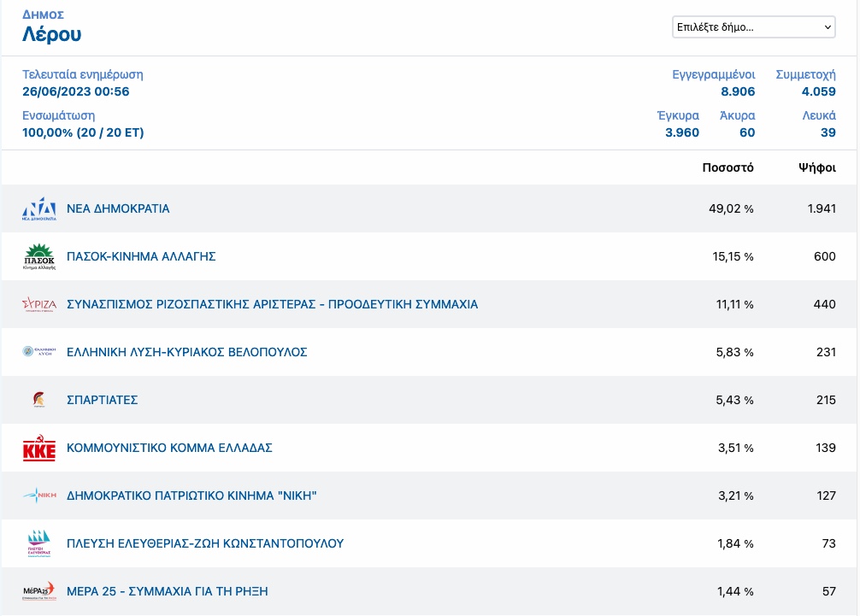Click the Ελληνική Λύση round emblem
Screen dimensions: 860x616
click(x=39, y=352)
